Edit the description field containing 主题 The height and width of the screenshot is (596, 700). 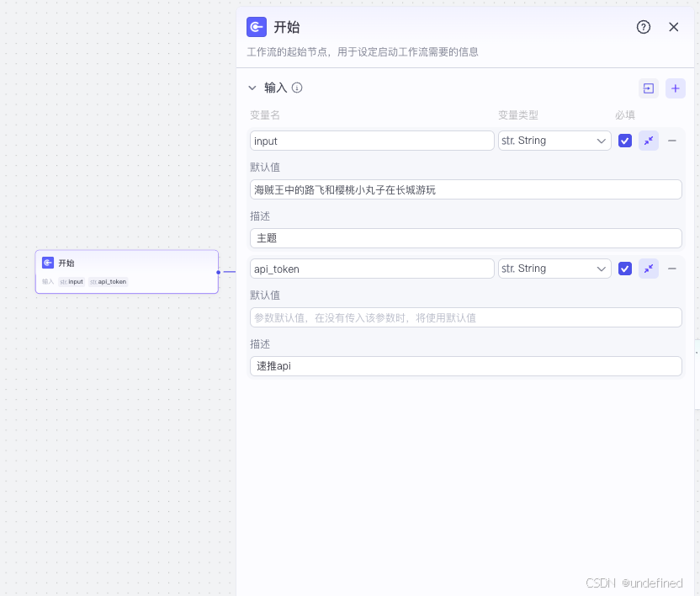pyautogui.click(x=465, y=238)
